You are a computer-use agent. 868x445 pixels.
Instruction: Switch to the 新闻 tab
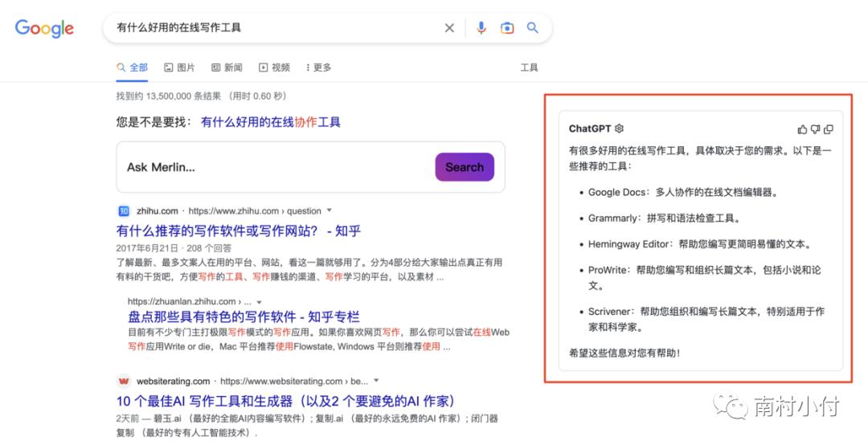click(227, 67)
